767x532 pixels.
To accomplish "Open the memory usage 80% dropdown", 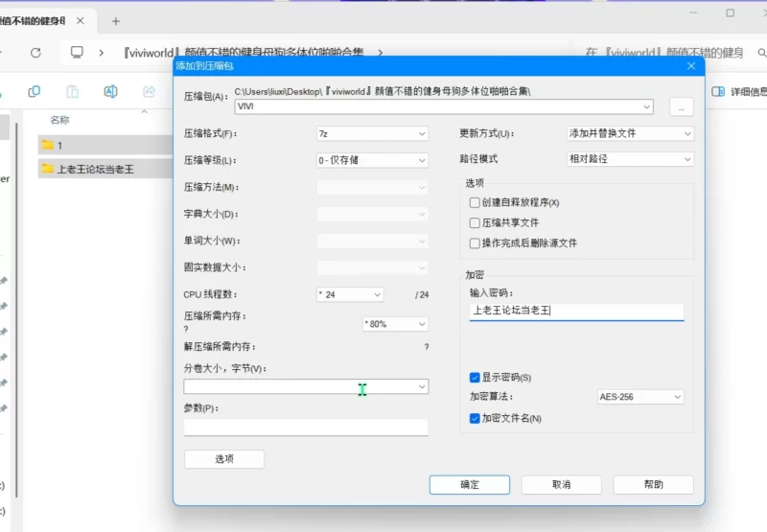I will click(395, 324).
